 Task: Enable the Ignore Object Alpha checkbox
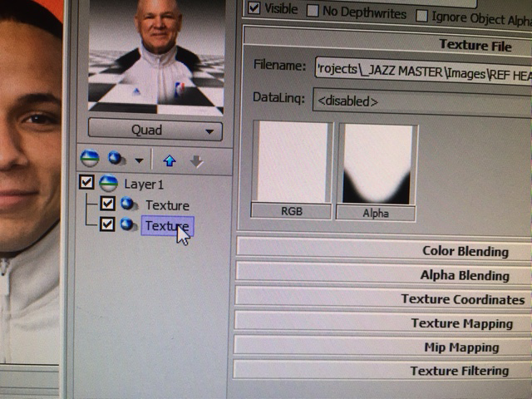pos(421,15)
